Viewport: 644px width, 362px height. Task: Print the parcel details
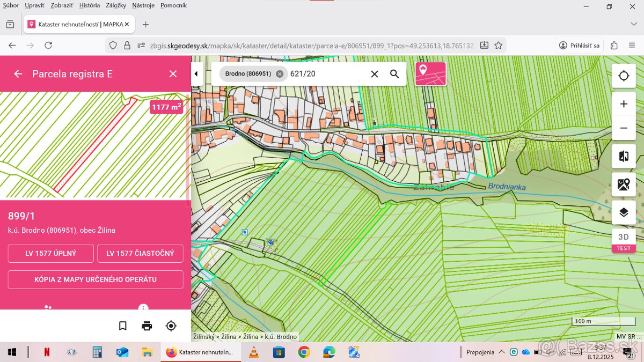pyautogui.click(x=147, y=326)
